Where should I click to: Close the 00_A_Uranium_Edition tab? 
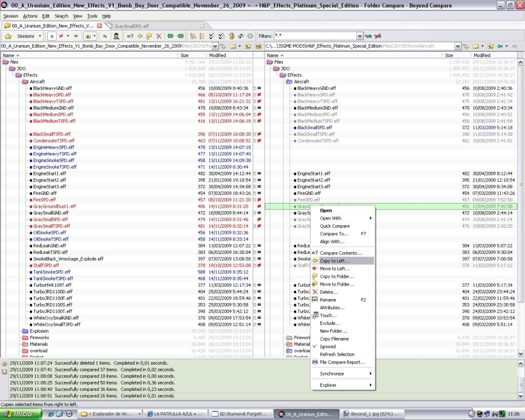(99, 26)
